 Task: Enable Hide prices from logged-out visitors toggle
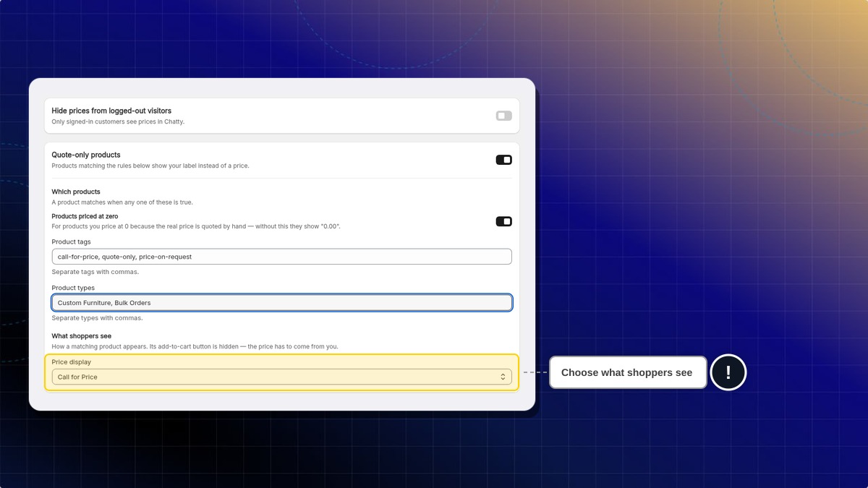click(x=503, y=116)
